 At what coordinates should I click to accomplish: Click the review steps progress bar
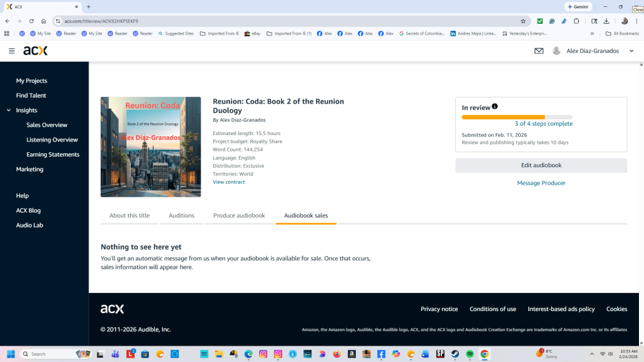(517, 117)
